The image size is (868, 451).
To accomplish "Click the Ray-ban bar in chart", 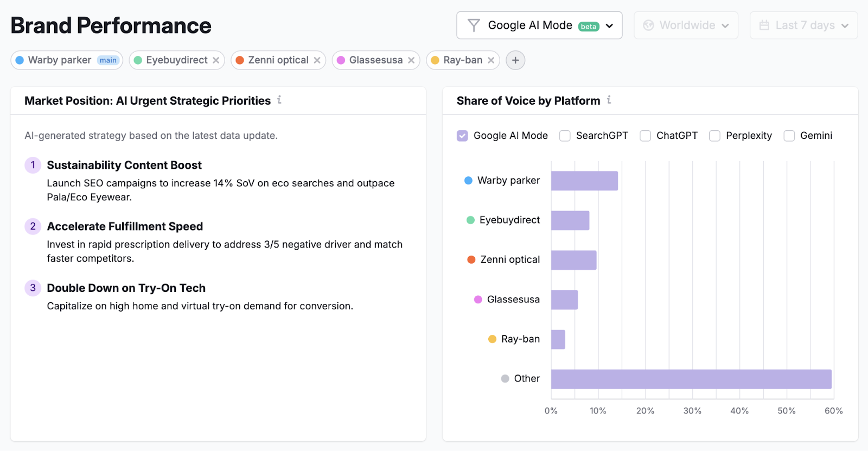I will (558, 339).
